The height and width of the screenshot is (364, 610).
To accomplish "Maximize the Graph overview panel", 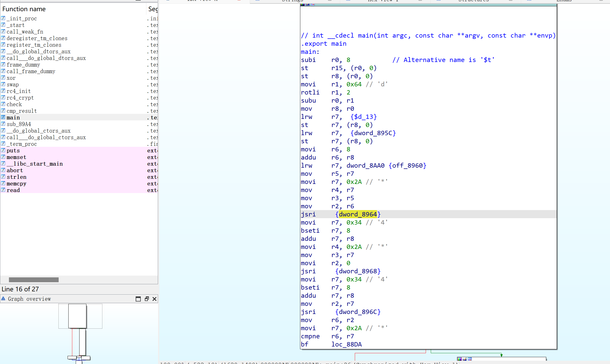I will (x=138, y=299).
